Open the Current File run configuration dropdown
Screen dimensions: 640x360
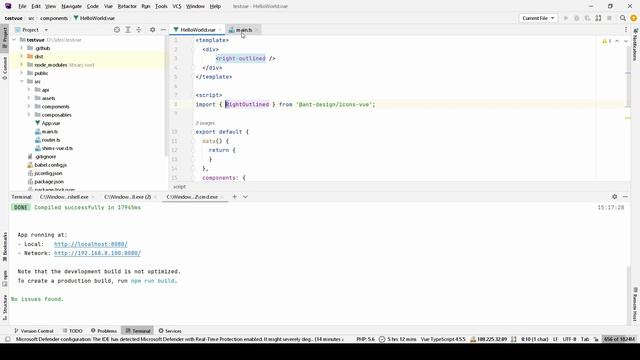click(538, 18)
